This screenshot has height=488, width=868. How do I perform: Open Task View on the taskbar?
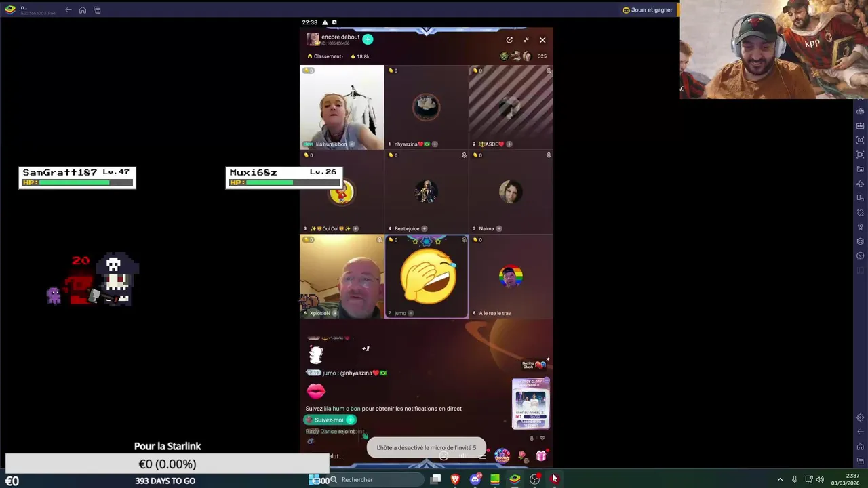436,479
